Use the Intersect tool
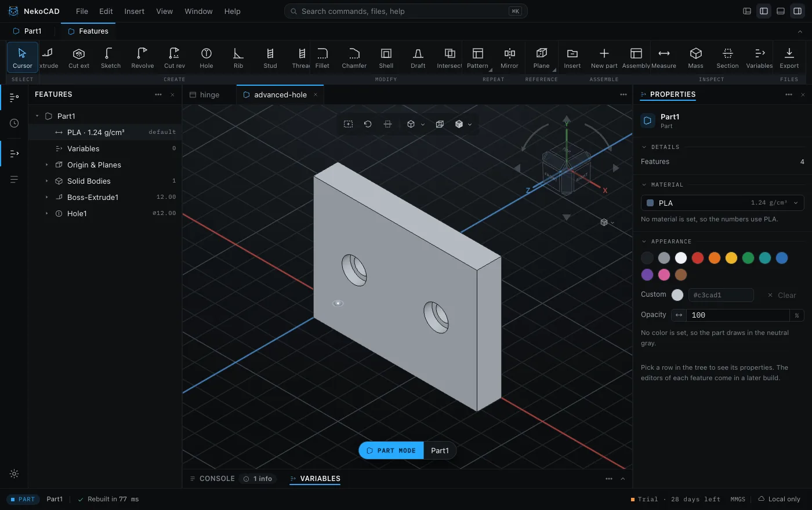The height and width of the screenshot is (510, 812). pos(449,58)
